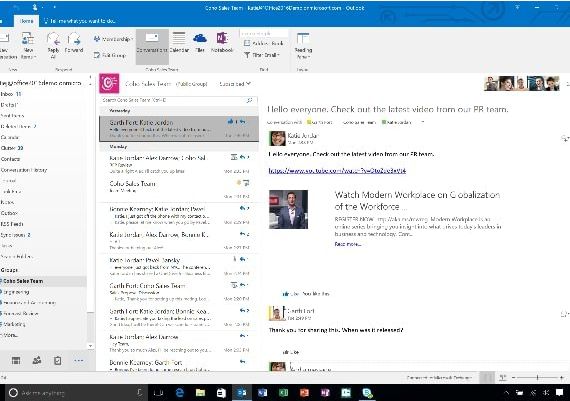
Task: Expand conversation participants arrow in reading pane
Action: (x=422, y=122)
